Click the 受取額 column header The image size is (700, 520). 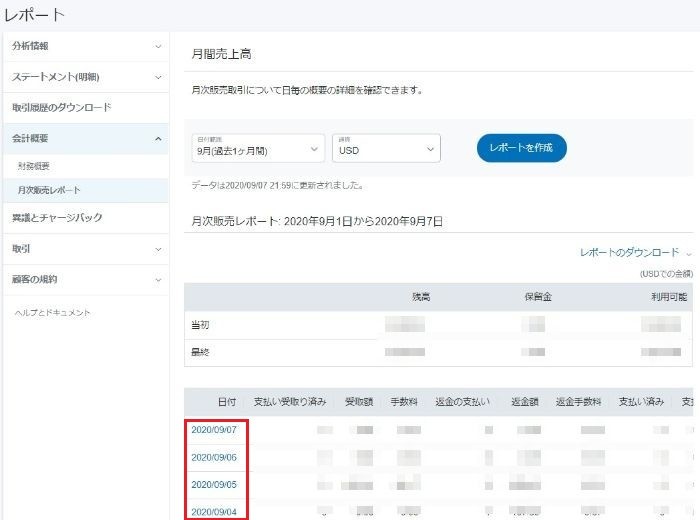click(x=359, y=402)
